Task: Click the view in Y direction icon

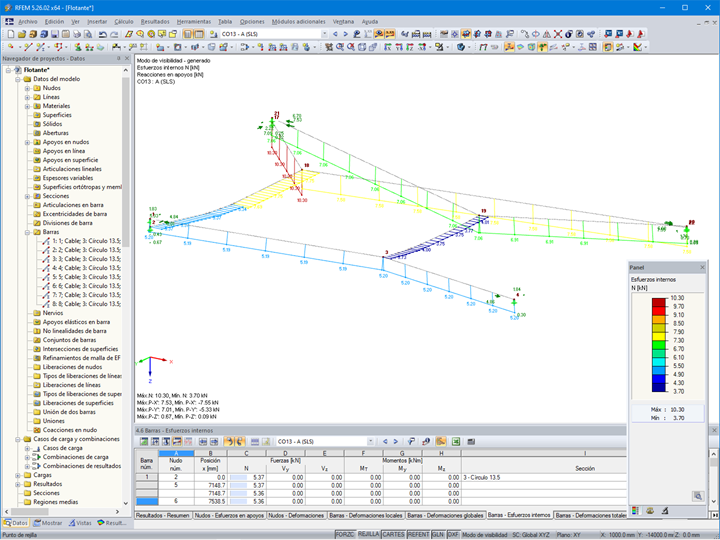Action: point(399,47)
